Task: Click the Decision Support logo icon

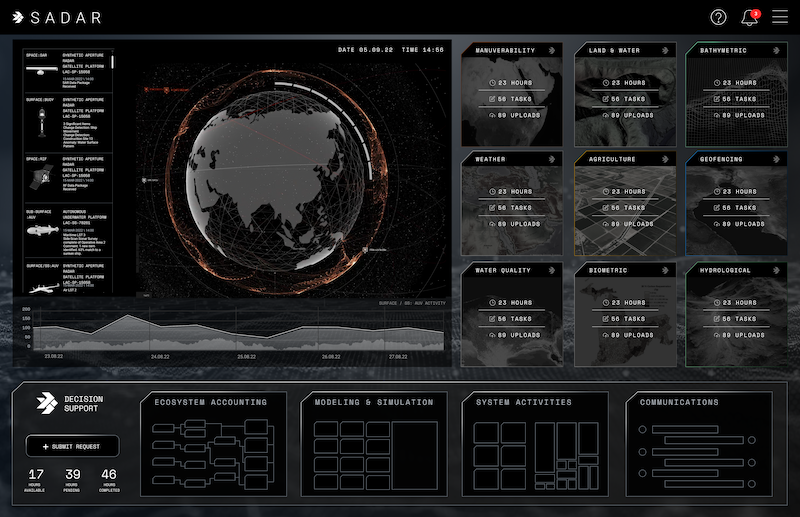Action: (47, 403)
